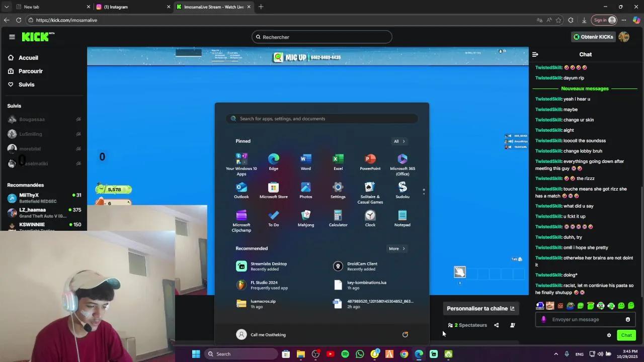Open Google Chrome from the taskbar

point(404,354)
